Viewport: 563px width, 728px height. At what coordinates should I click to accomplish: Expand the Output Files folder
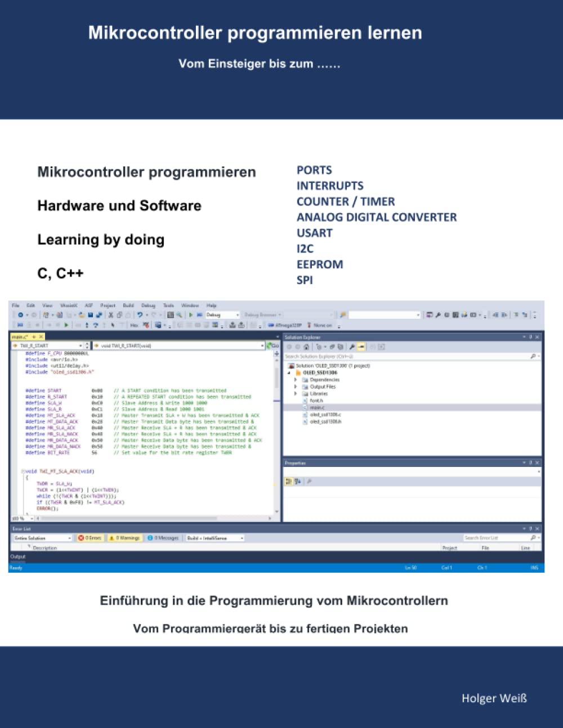[x=296, y=387]
